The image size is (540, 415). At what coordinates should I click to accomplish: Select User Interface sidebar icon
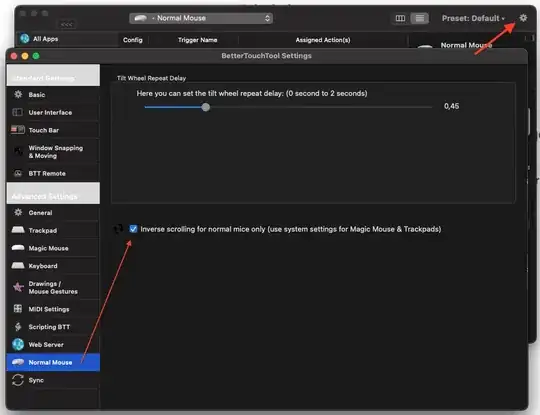tap(18, 112)
